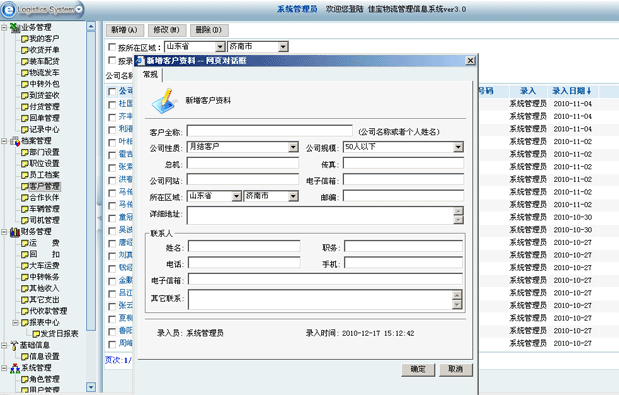Click the folder icon beside 发货日报表
619x395 pixels.
pyautogui.click(x=36, y=334)
